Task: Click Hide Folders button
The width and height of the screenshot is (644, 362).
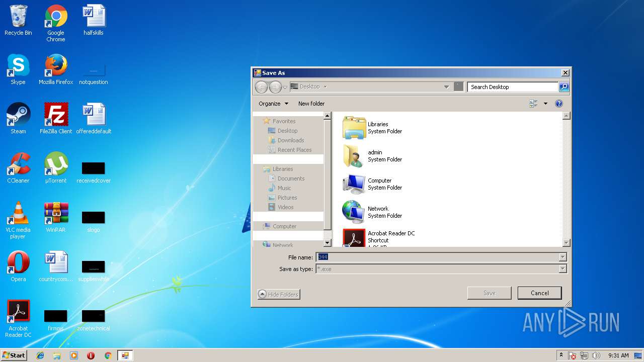Action: tap(279, 295)
